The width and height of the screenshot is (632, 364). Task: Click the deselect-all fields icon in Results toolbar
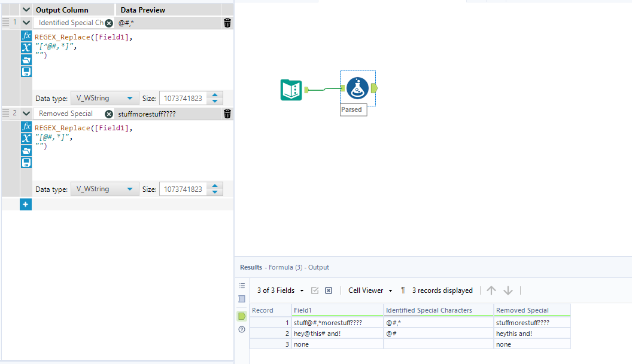coord(329,290)
